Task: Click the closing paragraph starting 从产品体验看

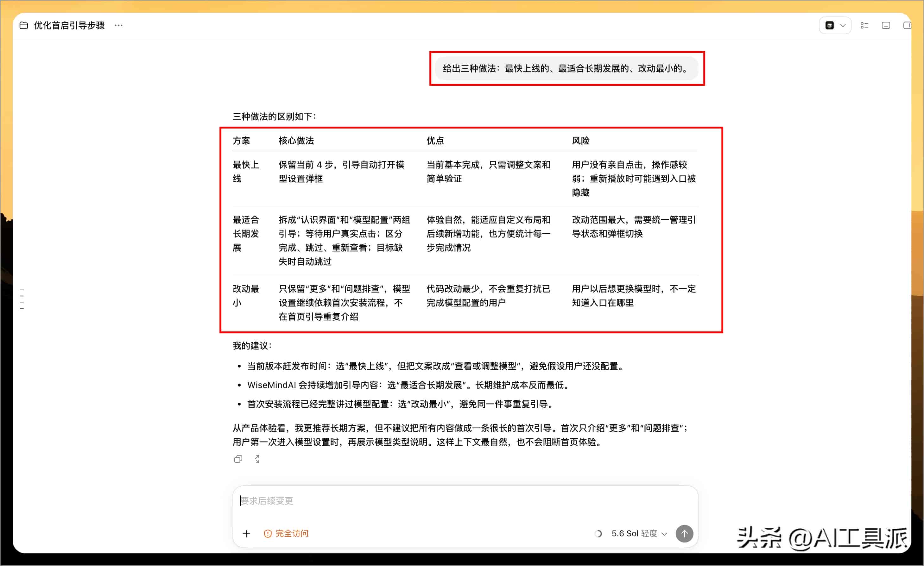Action: click(460, 435)
